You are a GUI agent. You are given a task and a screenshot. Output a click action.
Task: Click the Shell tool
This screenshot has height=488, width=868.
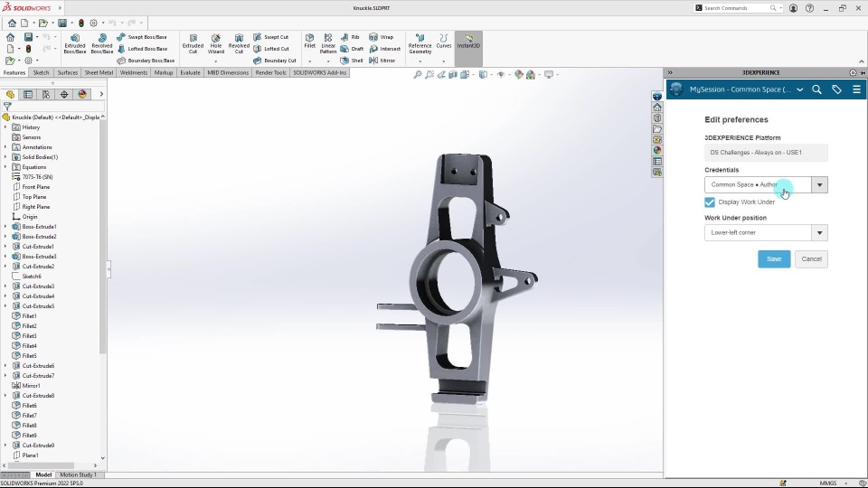(x=352, y=61)
